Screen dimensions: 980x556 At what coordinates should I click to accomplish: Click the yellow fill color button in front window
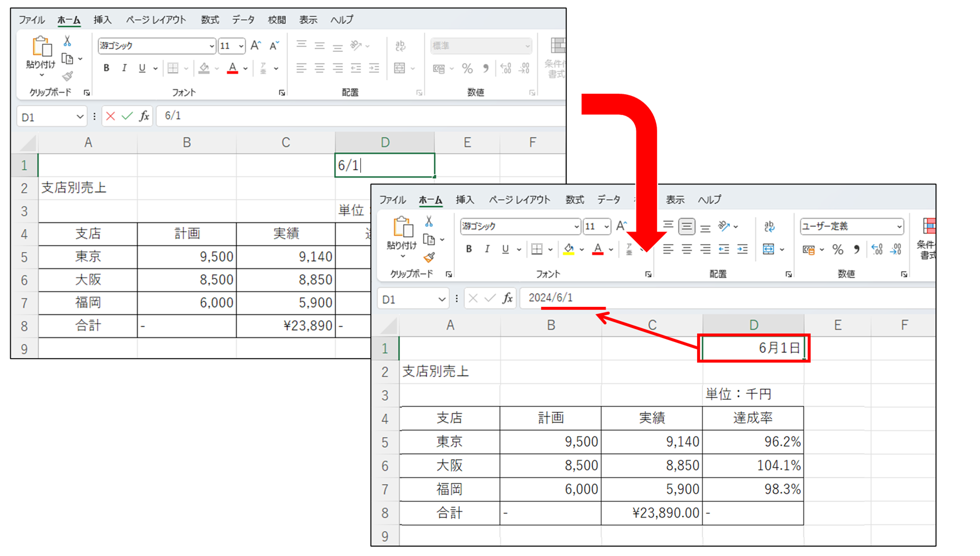[x=569, y=249]
